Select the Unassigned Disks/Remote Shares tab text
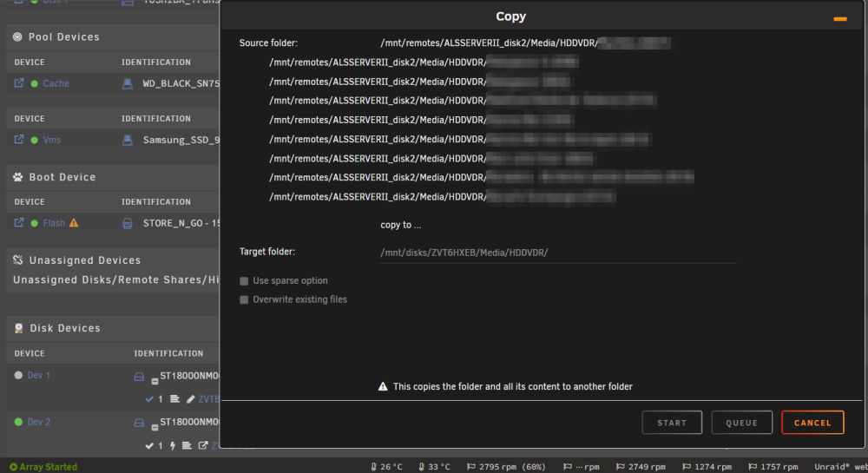Screen dimensions: 868x473 click(116, 280)
